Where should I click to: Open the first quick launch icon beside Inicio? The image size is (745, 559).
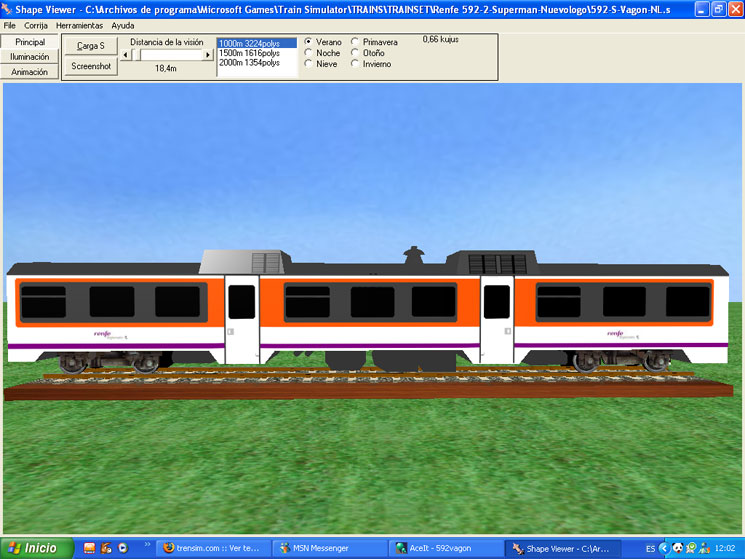89,548
